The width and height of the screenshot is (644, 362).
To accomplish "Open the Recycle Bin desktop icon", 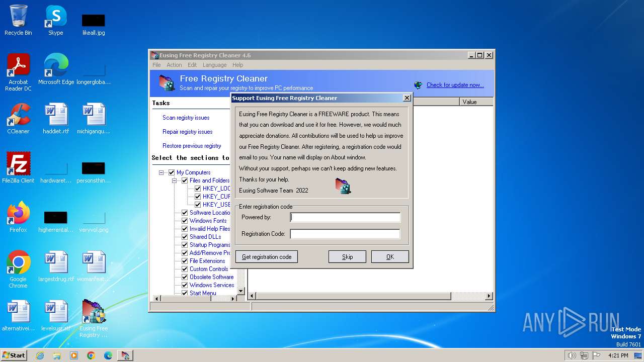I will pos(18,20).
